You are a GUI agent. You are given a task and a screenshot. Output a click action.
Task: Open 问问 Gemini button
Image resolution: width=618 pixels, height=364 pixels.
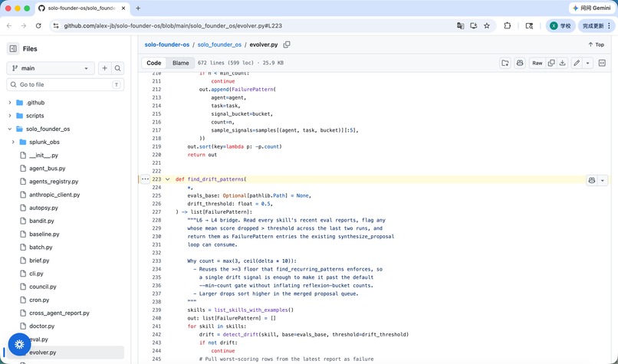pyautogui.click(x=592, y=8)
